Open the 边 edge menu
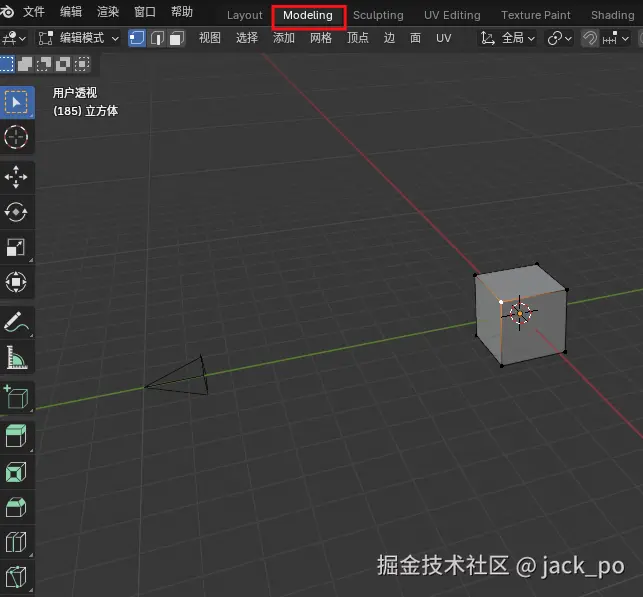Image resolution: width=643 pixels, height=597 pixels. pyautogui.click(x=389, y=38)
